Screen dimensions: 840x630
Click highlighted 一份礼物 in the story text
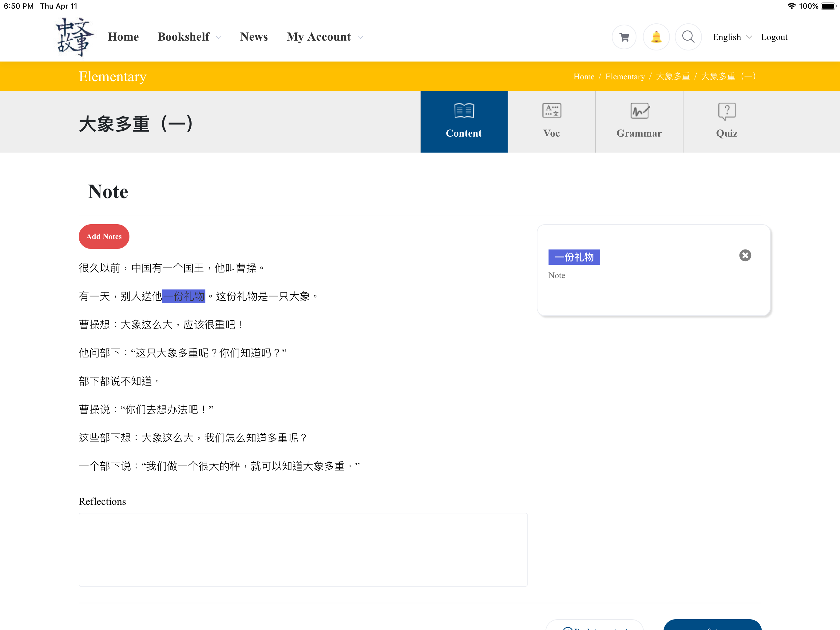(184, 296)
